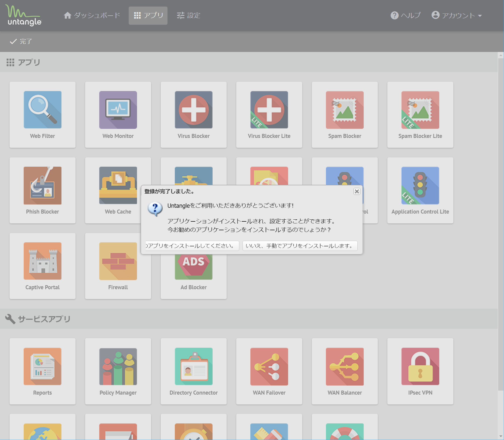Click the 完了 button
The image size is (504, 440).
coord(21,41)
